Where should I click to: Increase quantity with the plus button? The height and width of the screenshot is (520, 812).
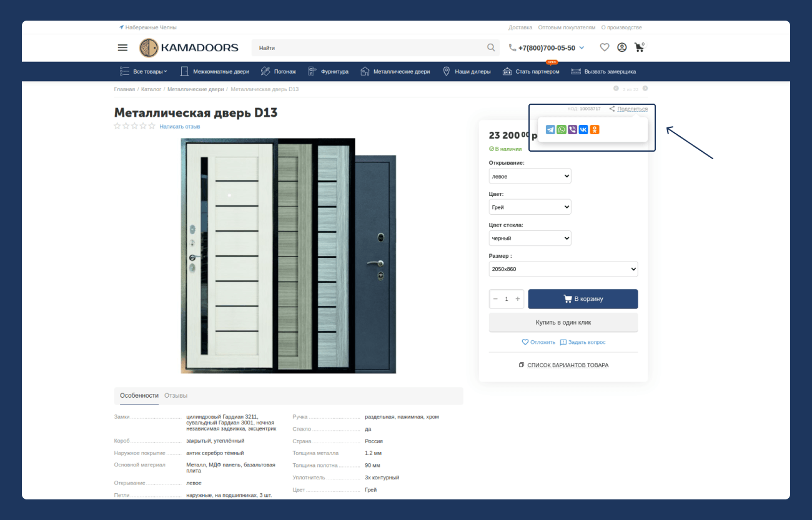click(x=517, y=299)
